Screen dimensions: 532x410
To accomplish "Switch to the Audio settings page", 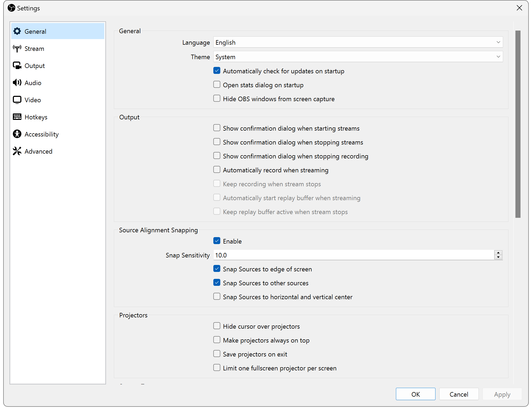I will [x=33, y=83].
